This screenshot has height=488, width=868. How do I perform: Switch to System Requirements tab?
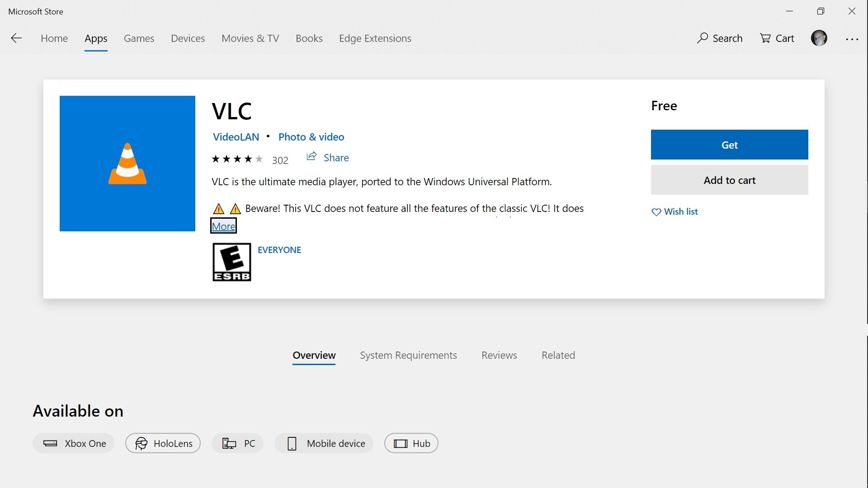(x=409, y=355)
